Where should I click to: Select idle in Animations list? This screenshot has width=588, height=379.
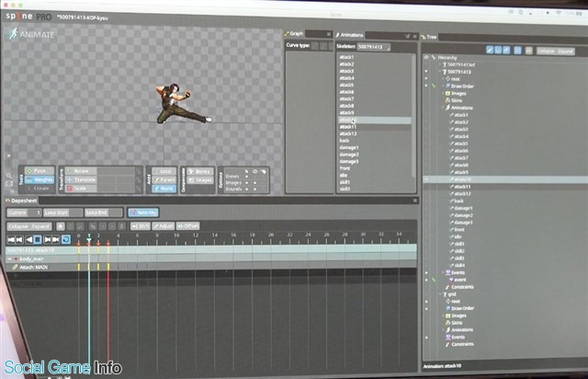point(343,175)
